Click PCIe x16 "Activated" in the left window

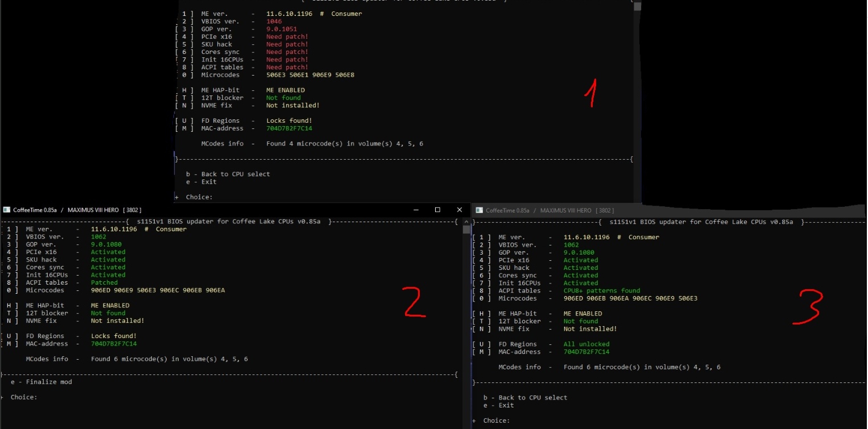(x=108, y=252)
